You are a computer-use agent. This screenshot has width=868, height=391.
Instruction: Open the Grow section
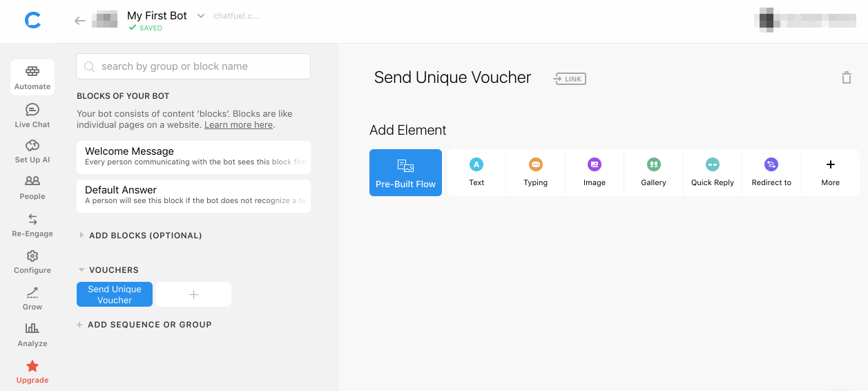tap(32, 298)
